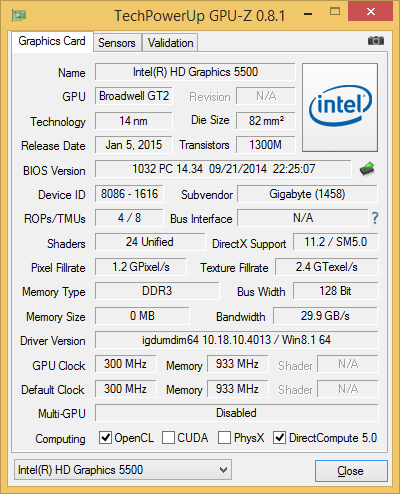Click the GPU field Broadwell GT2

click(134, 96)
